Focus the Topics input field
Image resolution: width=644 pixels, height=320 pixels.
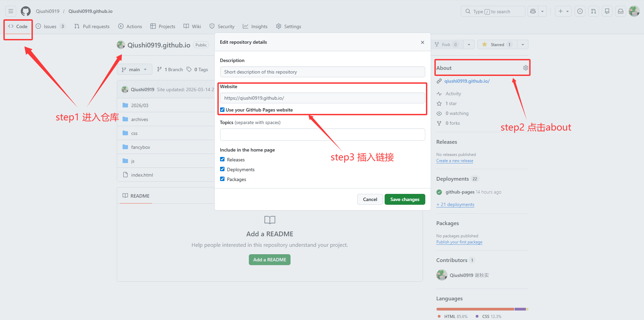(x=323, y=135)
